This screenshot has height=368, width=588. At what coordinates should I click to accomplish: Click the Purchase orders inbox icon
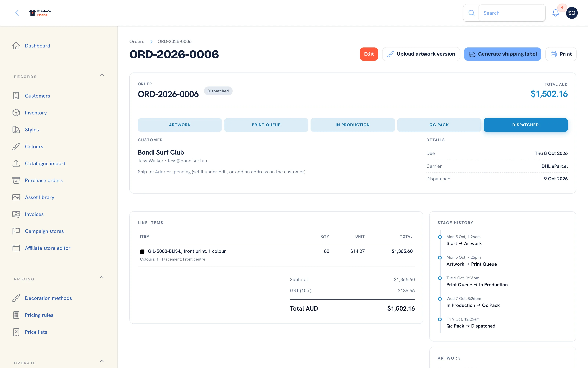(x=16, y=180)
